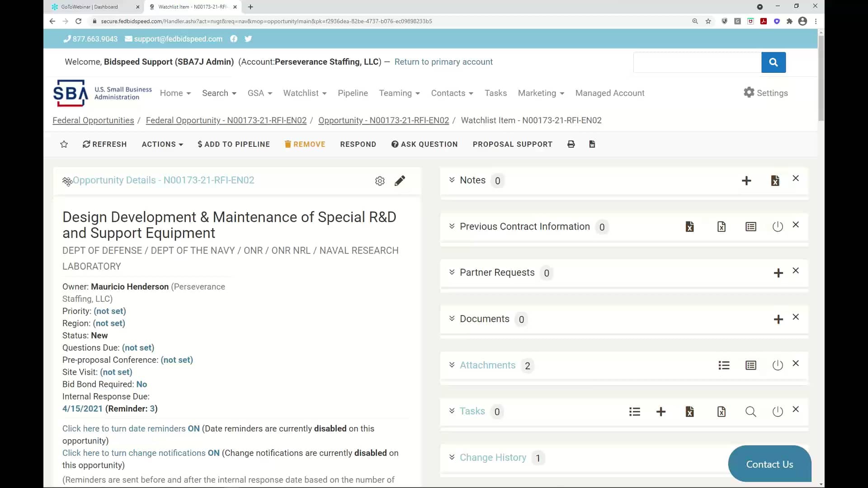This screenshot has height=488, width=868.
Task: Click the Attachments list view icon
Action: click(724, 365)
